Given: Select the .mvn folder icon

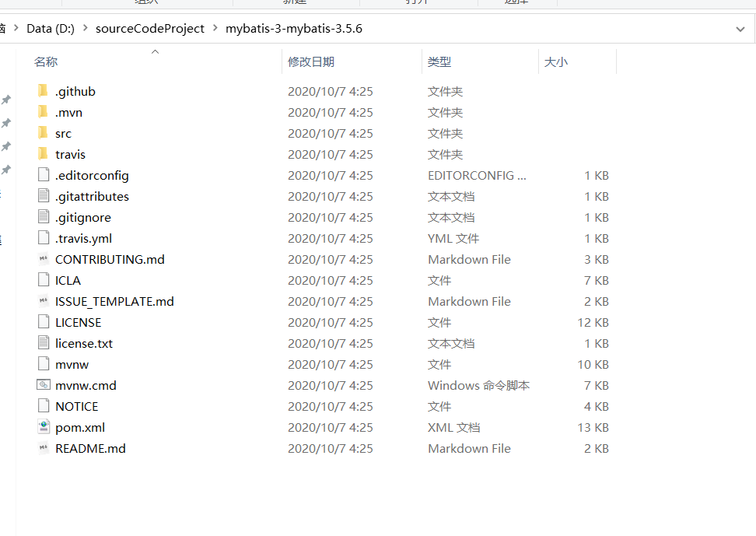Looking at the screenshot, I should click(x=43, y=112).
